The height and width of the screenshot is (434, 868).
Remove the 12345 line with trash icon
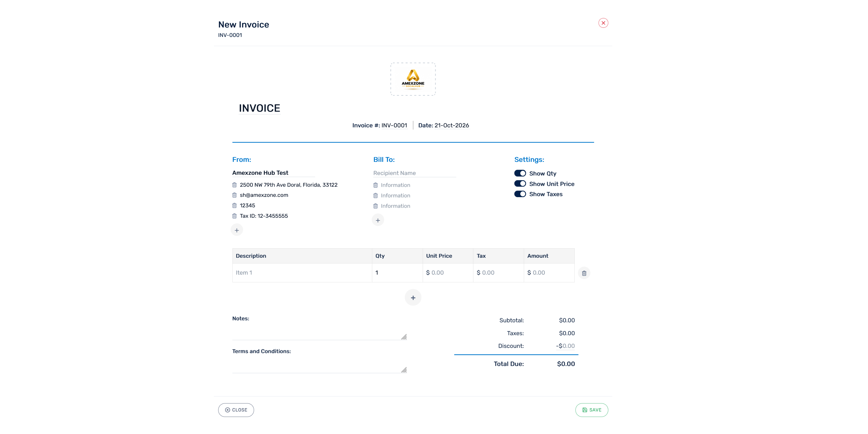click(x=234, y=205)
